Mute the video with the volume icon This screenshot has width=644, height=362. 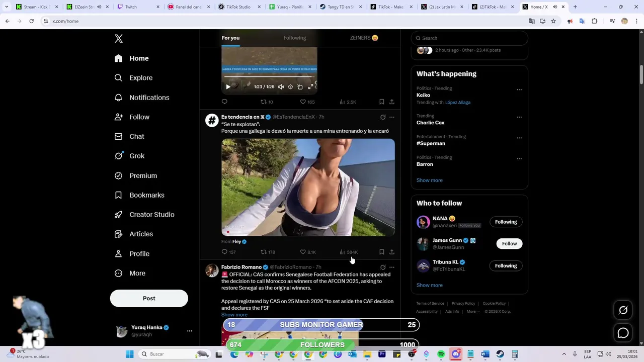point(281,87)
